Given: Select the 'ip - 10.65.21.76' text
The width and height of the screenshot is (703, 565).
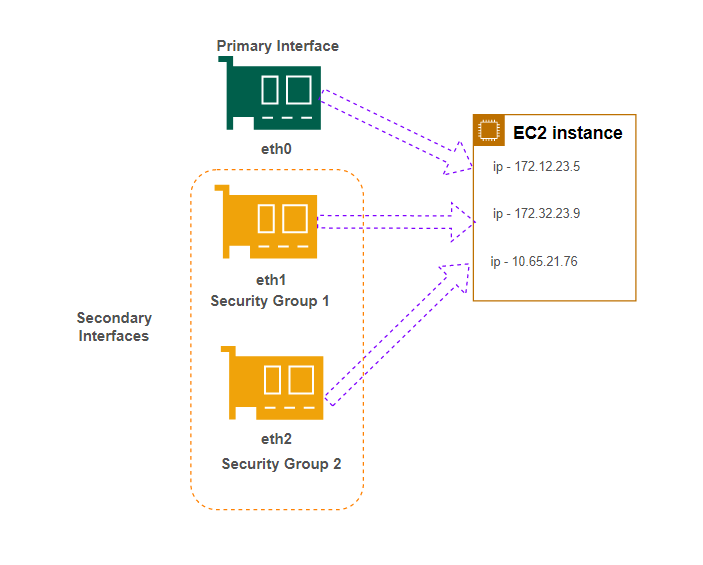Looking at the screenshot, I should [x=534, y=261].
